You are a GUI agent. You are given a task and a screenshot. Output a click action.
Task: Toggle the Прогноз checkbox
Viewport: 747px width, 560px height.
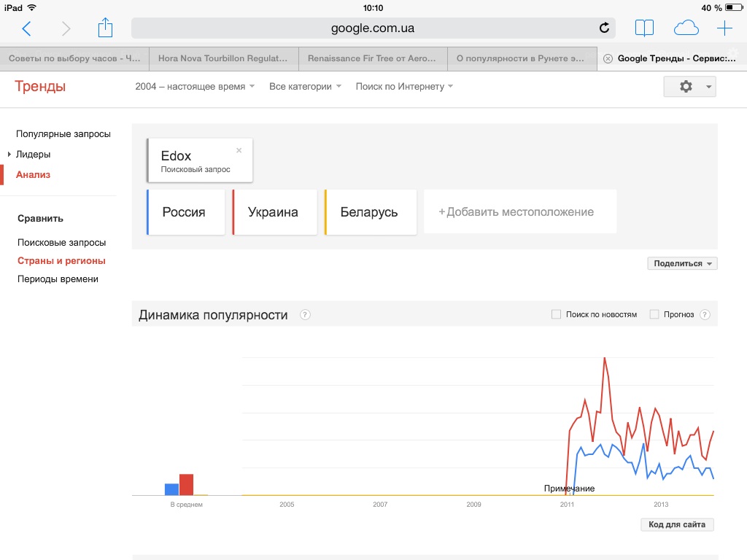coord(654,314)
